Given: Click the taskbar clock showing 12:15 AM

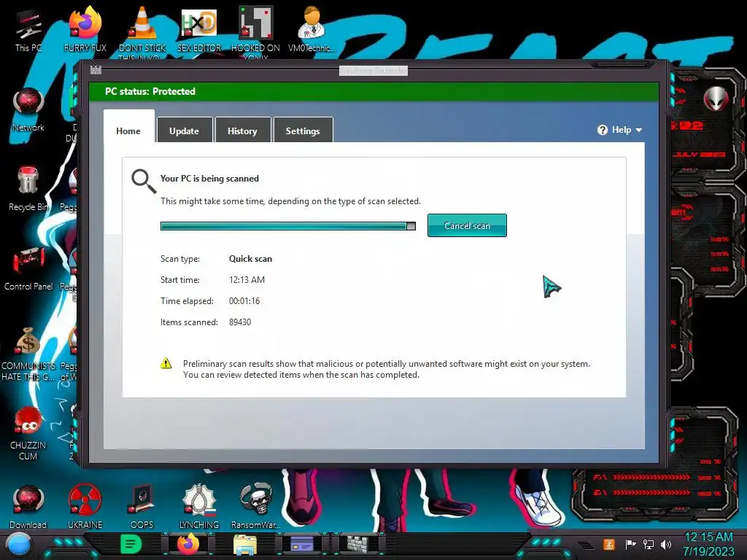Looking at the screenshot, I should point(708,544).
